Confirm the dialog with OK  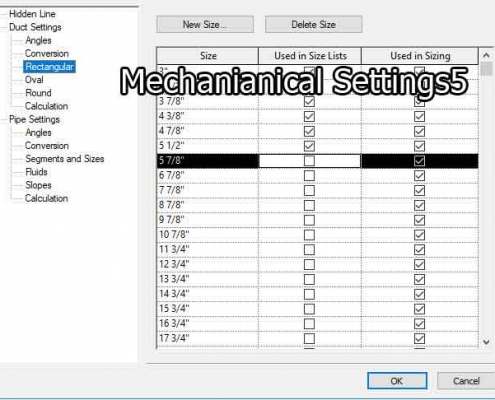(x=397, y=381)
